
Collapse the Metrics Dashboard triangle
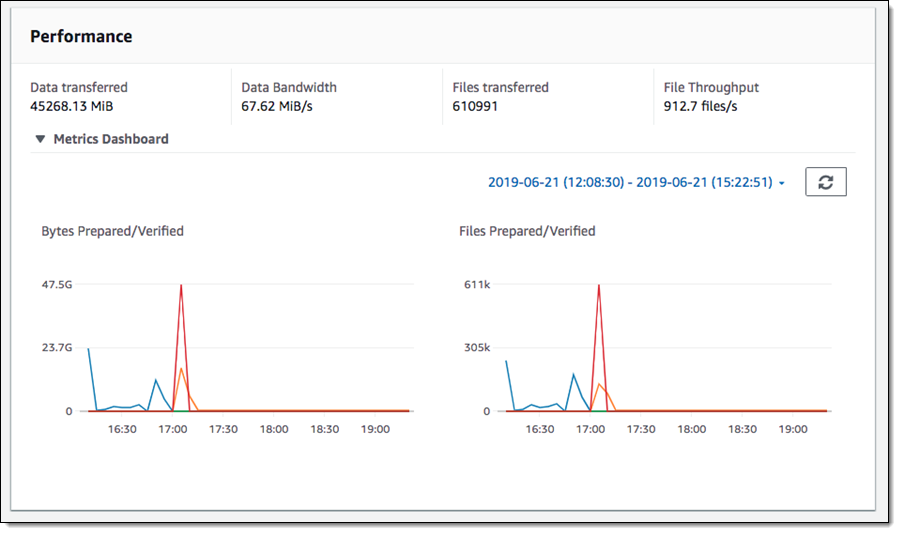click(40, 139)
